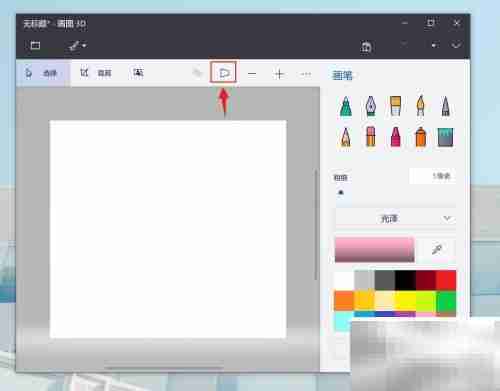Image resolution: width=500 pixels, height=391 pixels.
Task: Choose the black color swatch
Action: tap(405, 280)
